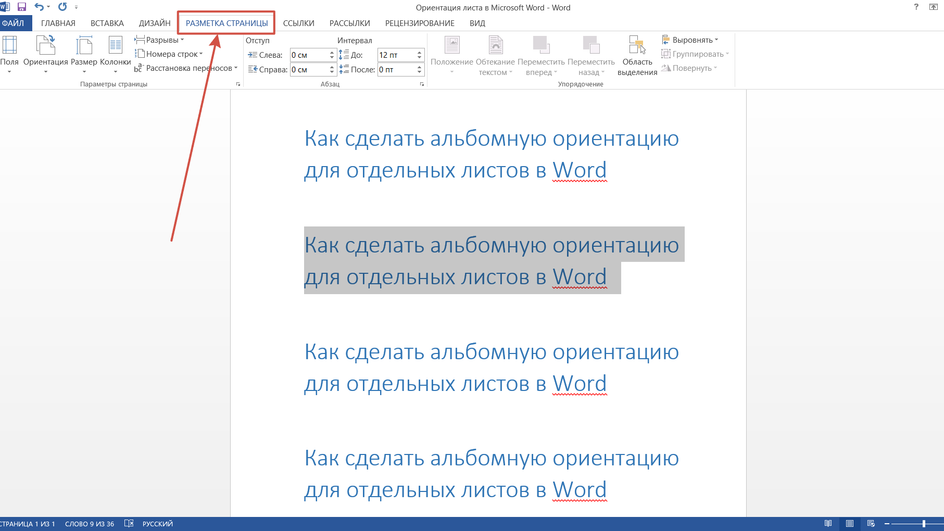
Task: Click the Переместить вперед icon
Action: click(x=541, y=45)
